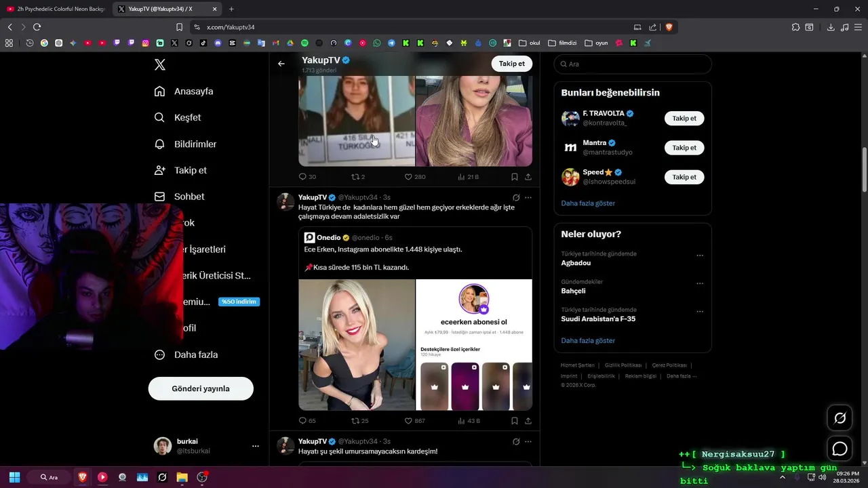
Task: Open the Onedio quoted post header
Action: 348,238
